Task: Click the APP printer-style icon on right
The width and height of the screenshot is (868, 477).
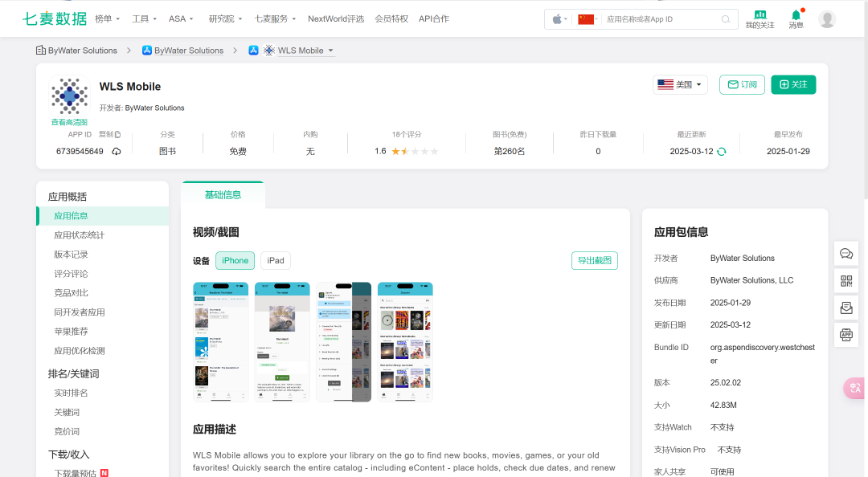Action: [x=845, y=335]
